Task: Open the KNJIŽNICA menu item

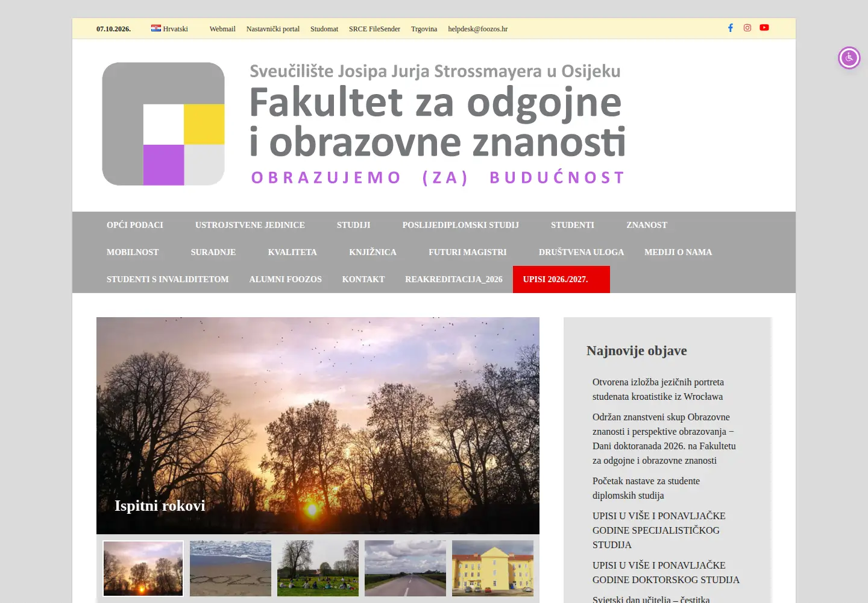Action: [x=373, y=252]
